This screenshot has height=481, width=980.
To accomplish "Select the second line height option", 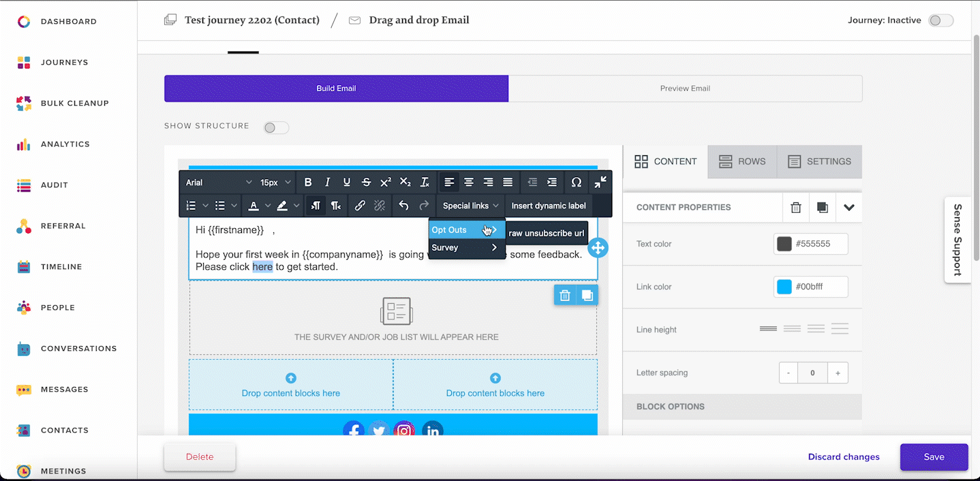I will pyautogui.click(x=792, y=329).
